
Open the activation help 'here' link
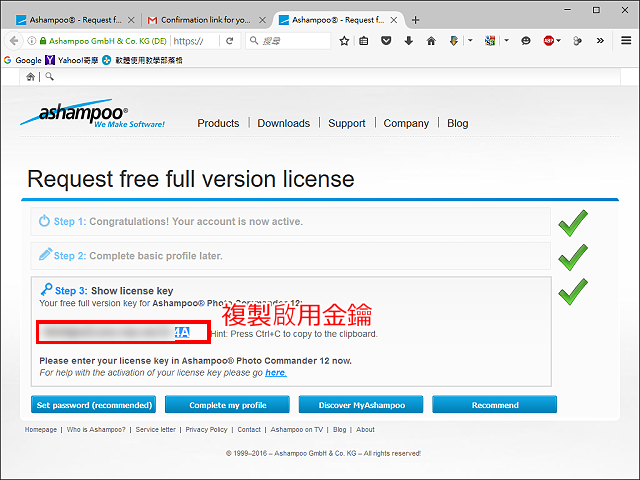pos(276,373)
